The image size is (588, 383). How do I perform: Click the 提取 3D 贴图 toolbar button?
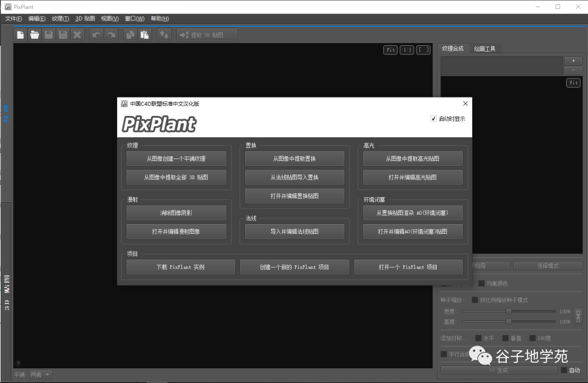point(207,35)
